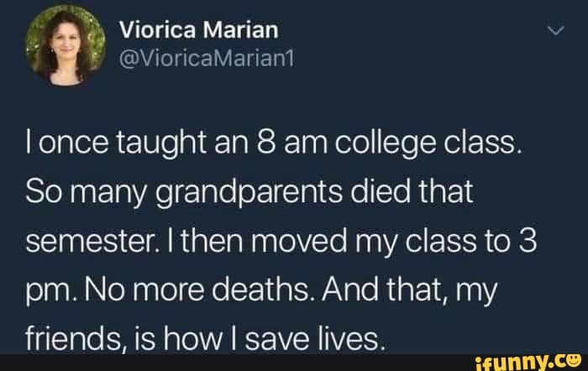
Task: Click the smiley face in ifunny logo
Action: [x=572, y=362]
